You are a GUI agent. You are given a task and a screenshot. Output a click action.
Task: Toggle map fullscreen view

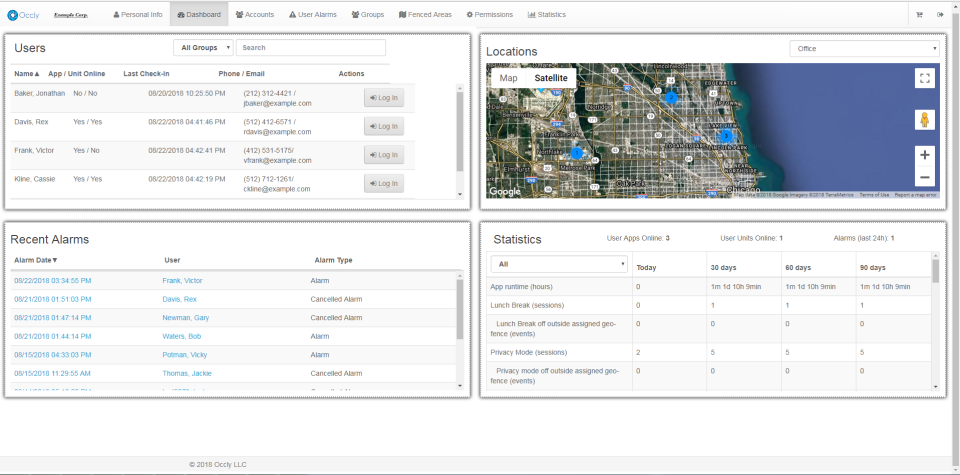[x=924, y=78]
